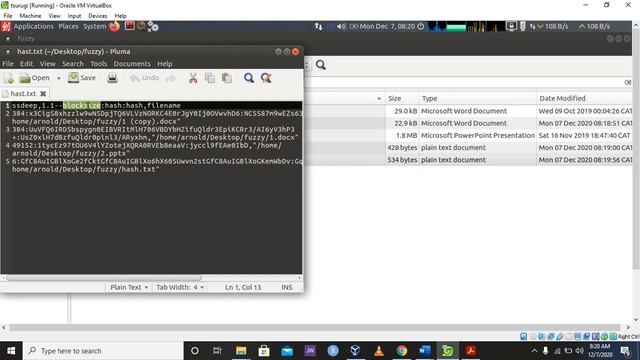
Task: Open File Explorer from the taskbar
Action: pos(241,351)
